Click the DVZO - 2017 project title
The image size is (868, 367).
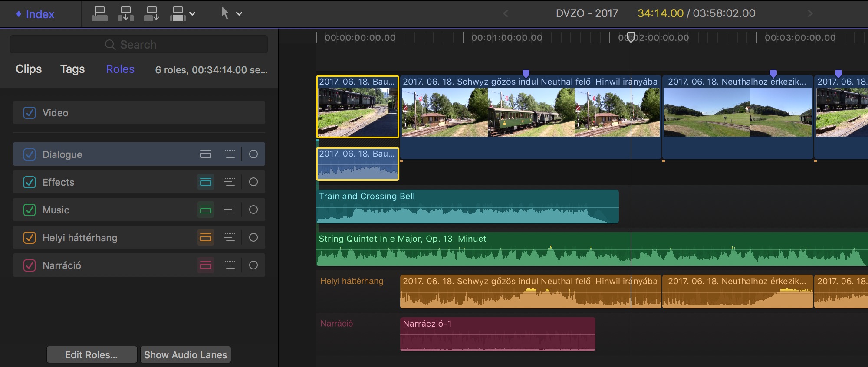click(587, 13)
